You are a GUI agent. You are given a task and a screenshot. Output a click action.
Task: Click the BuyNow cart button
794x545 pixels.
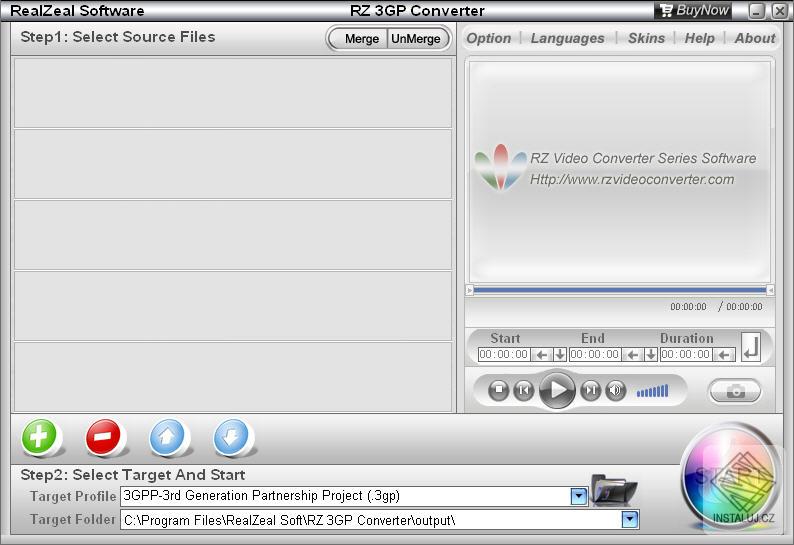[693, 10]
